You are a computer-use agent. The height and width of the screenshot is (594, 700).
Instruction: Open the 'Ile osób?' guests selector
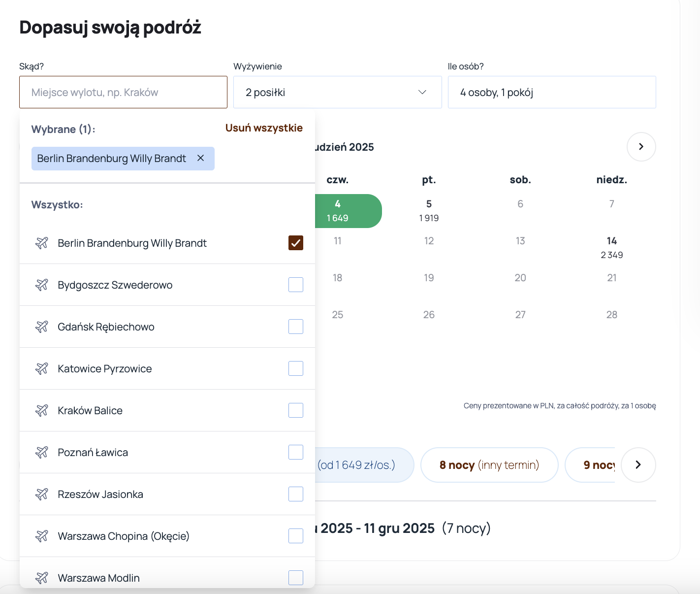tap(551, 92)
